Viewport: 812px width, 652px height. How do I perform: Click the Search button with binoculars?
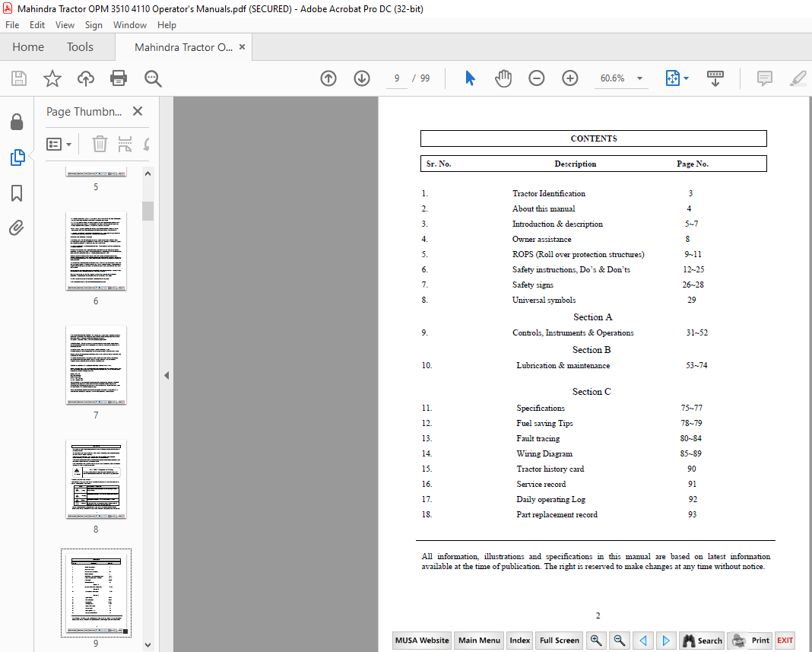[x=703, y=640]
